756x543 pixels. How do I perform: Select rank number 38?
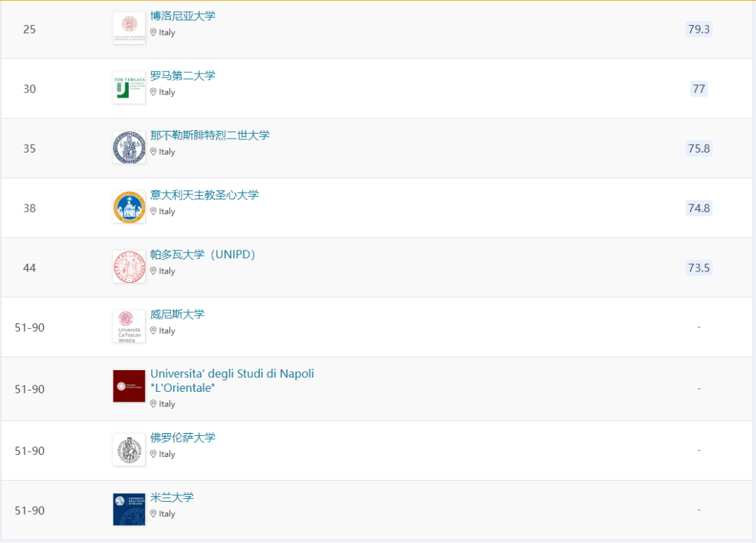pyautogui.click(x=29, y=209)
